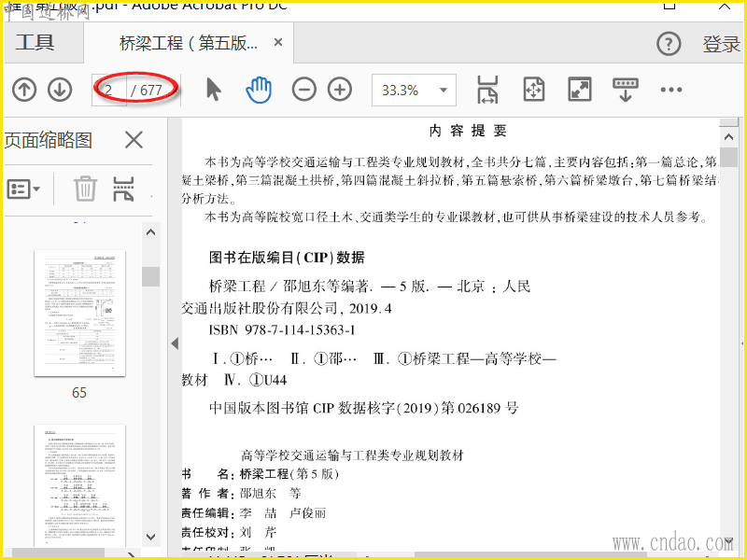Open the read mode/download toolbar icon
This screenshot has height=560, width=747.
click(626, 90)
